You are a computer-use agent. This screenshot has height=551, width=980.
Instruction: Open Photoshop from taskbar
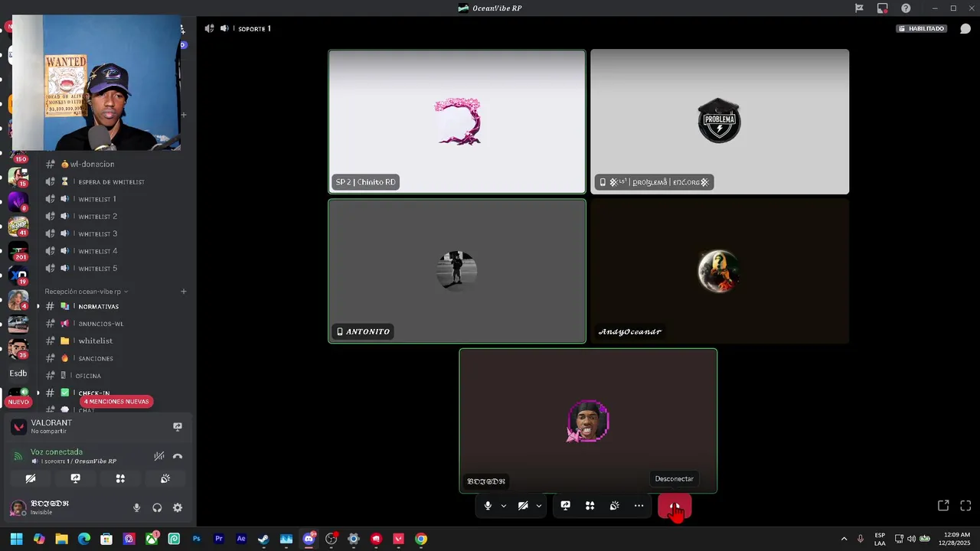[x=197, y=539]
